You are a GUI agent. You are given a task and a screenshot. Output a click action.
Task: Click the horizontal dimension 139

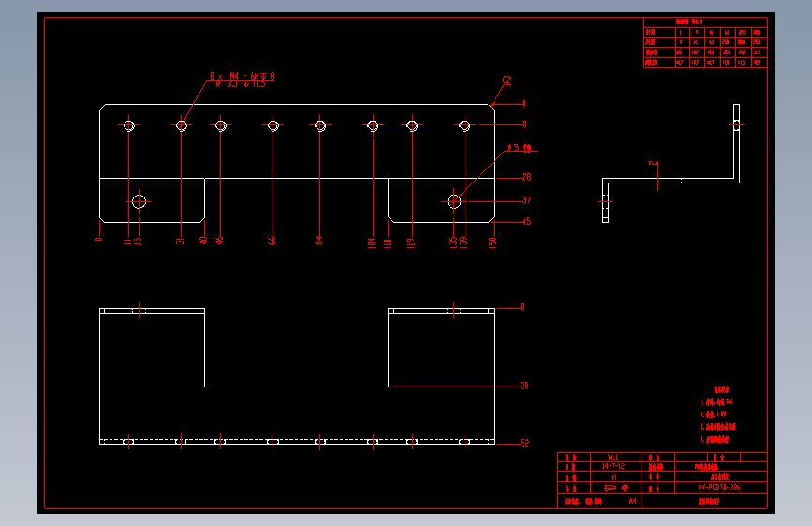(x=464, y=242)
